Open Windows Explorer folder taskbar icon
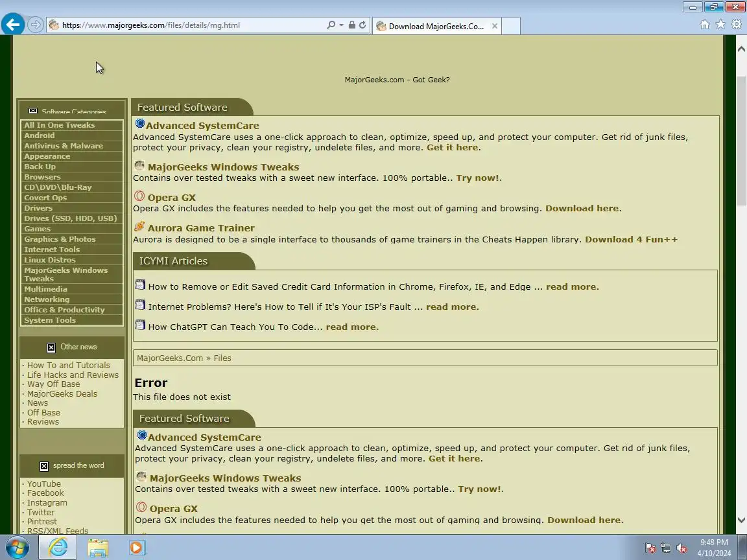The width and height of the screenshot is (747, 560). pos(98,548)
